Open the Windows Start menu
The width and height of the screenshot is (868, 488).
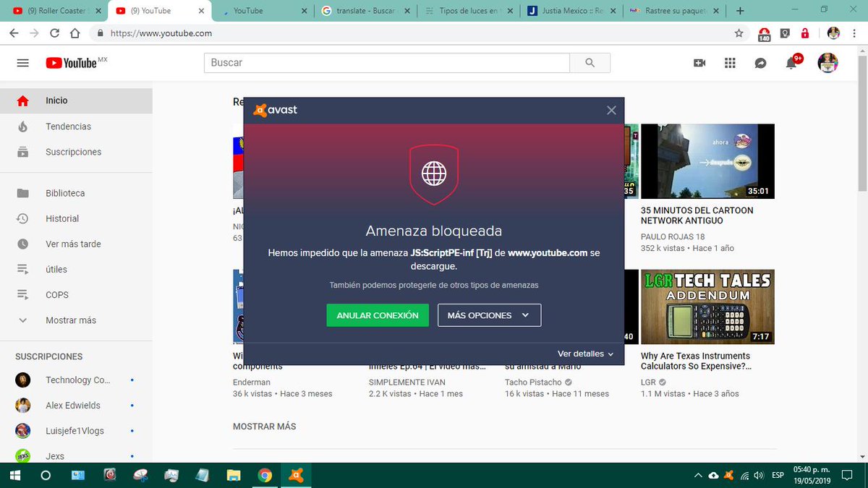[14, 475]
